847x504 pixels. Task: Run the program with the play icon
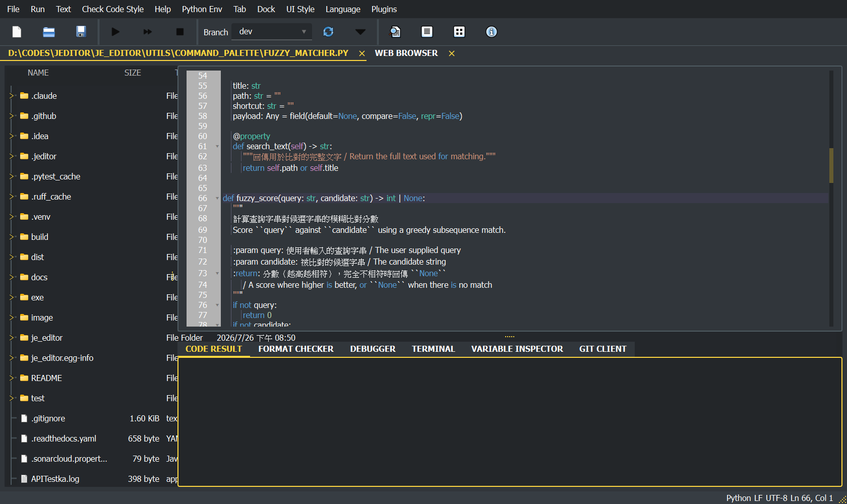pyautogui.click(x=115, y=32)
